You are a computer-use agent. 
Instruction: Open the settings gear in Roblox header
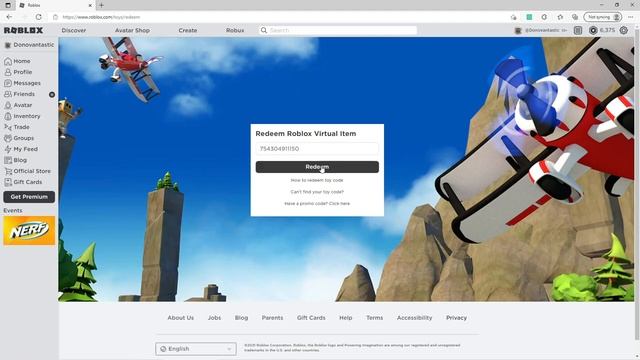624,30
